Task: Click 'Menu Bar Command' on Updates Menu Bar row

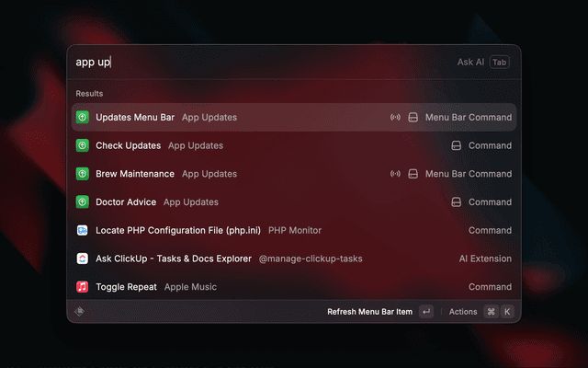Action: [469, 117]
